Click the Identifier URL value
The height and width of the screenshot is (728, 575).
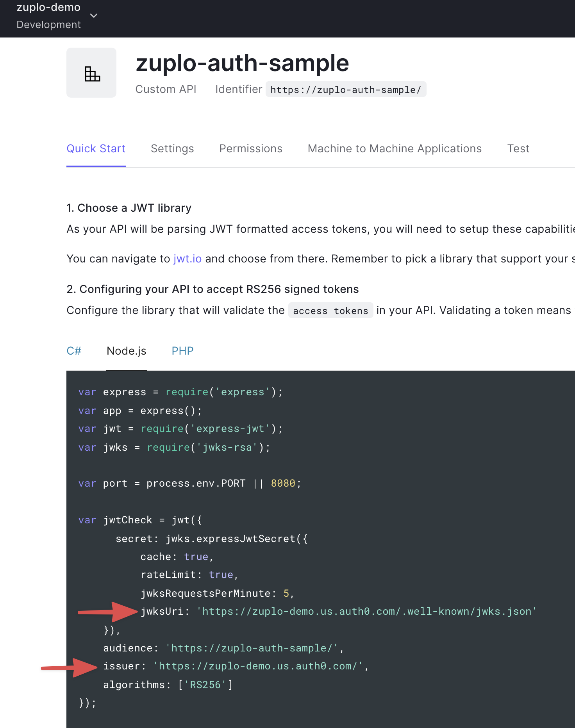pos(346,90)
